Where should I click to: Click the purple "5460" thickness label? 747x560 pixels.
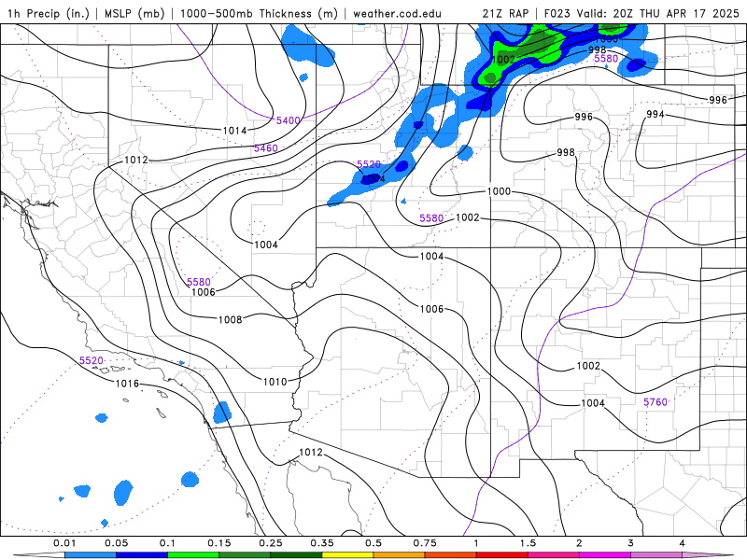(265, 148)
